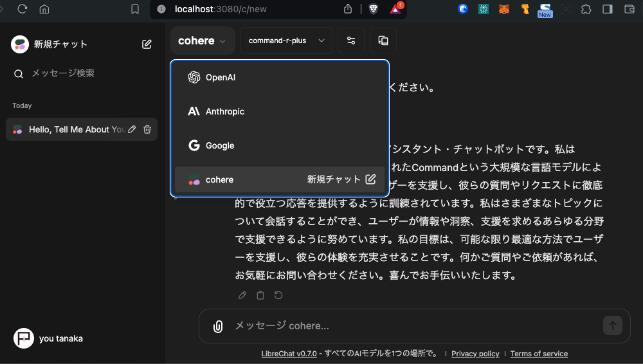643x364 pixels.
Task: Collapse the cohere endpoint dropdown
Action: point(203,41)
